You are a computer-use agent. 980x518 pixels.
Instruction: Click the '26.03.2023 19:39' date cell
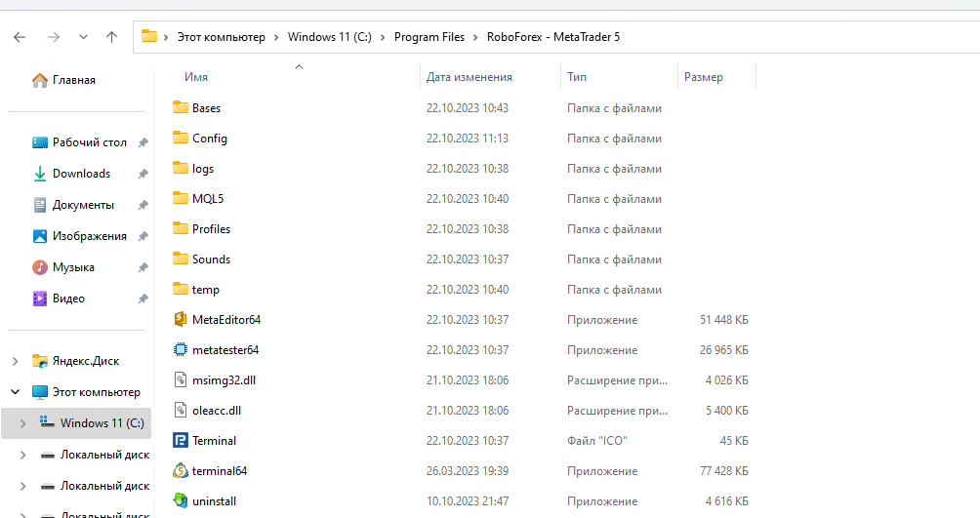tap(468, 471)
